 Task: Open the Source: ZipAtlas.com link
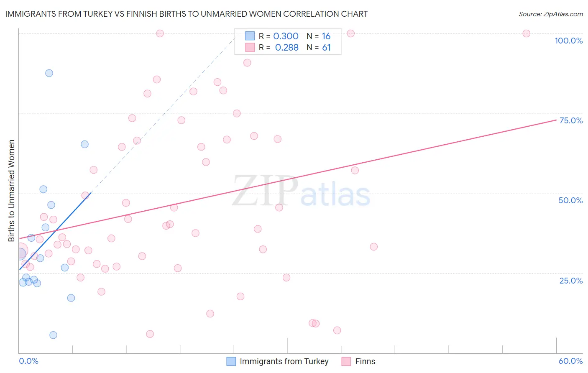coord(551,14)
